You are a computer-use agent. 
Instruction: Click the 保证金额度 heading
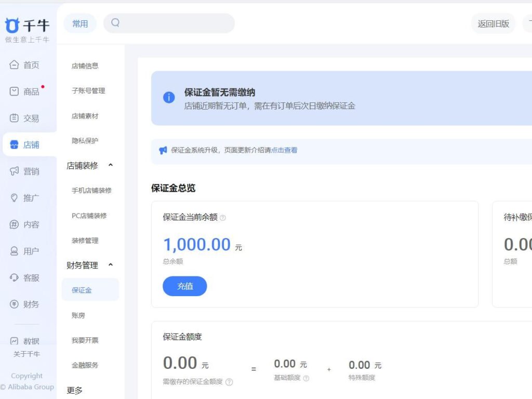tap(182, 337)
